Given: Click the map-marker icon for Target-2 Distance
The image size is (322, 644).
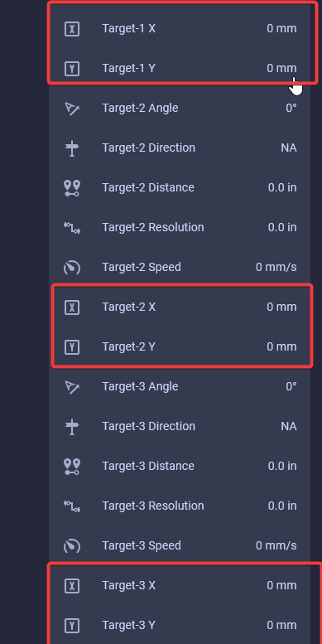Looking at the screenshot, I should [x=72, y=187].
